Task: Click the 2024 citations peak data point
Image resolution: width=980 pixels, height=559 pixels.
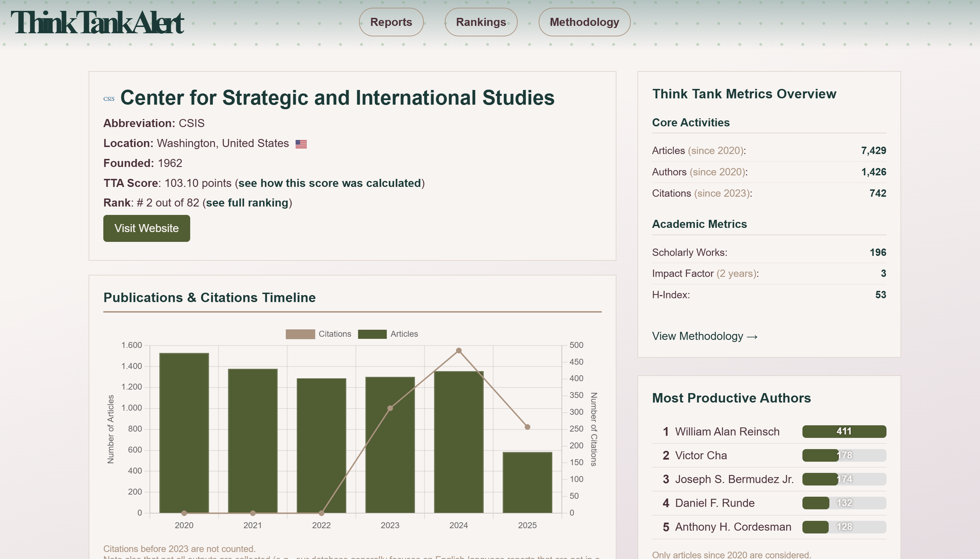Action: 459,350
